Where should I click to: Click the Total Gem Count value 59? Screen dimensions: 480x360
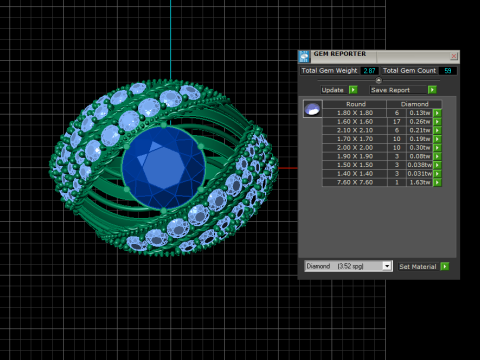pos(448,71)
